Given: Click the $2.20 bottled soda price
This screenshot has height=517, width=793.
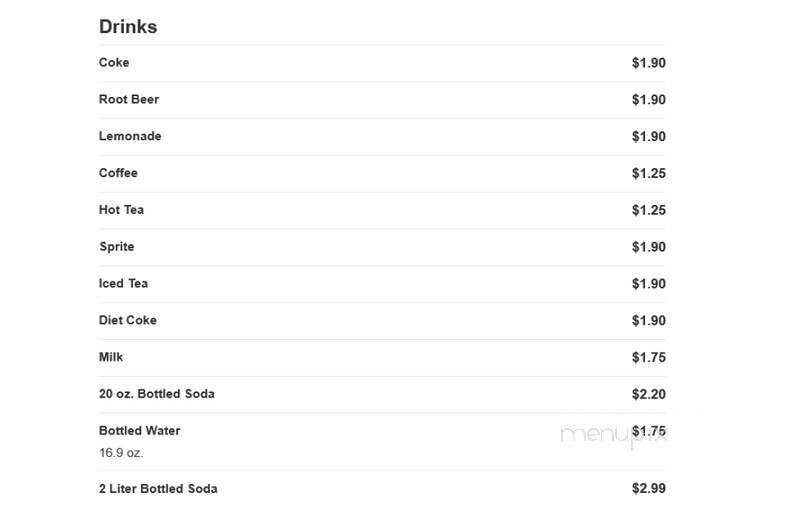Looking at the screenshot, I should [649, 394].
